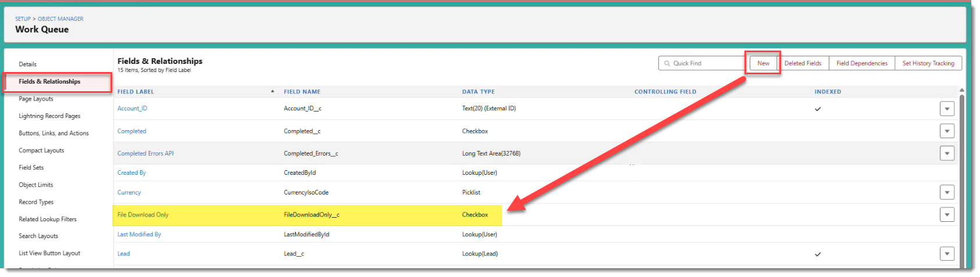Viewport: 980px width, 277px height.
Task: Click the Field Label sort arrow icon
Action: [272, 92]
